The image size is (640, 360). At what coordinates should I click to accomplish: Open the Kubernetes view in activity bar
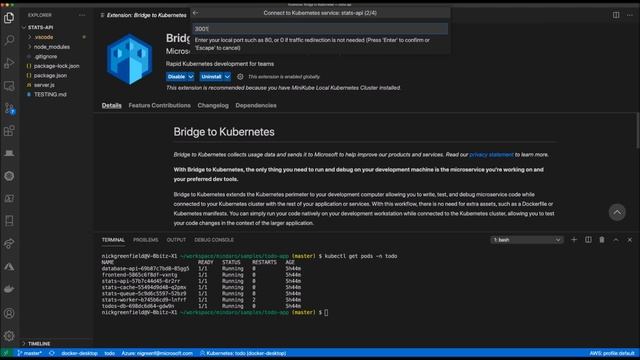[x=9, y=176]
